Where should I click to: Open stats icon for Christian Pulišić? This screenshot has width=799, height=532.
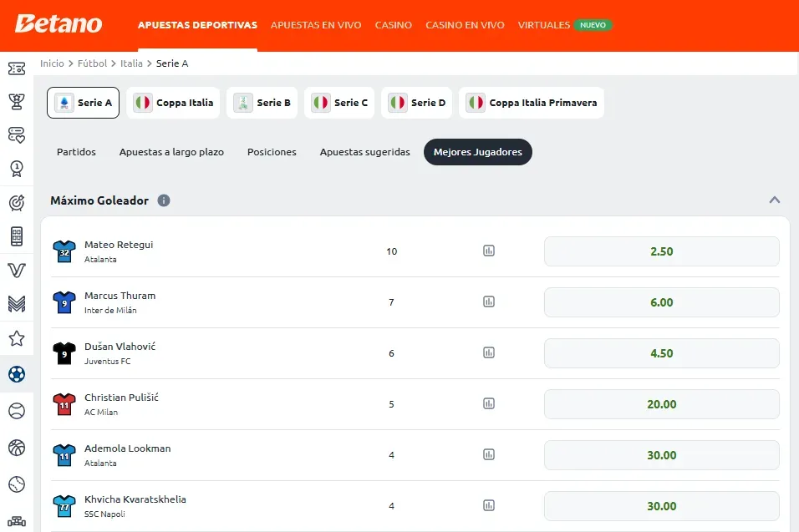pyautogui.click(x=489, y=403)
